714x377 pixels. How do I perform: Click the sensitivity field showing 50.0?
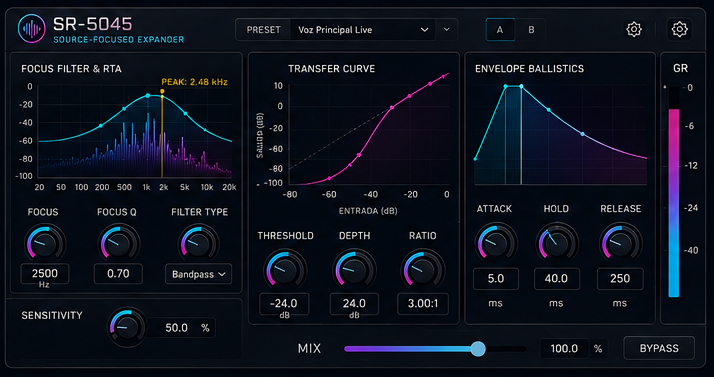[x=181, y=327]
